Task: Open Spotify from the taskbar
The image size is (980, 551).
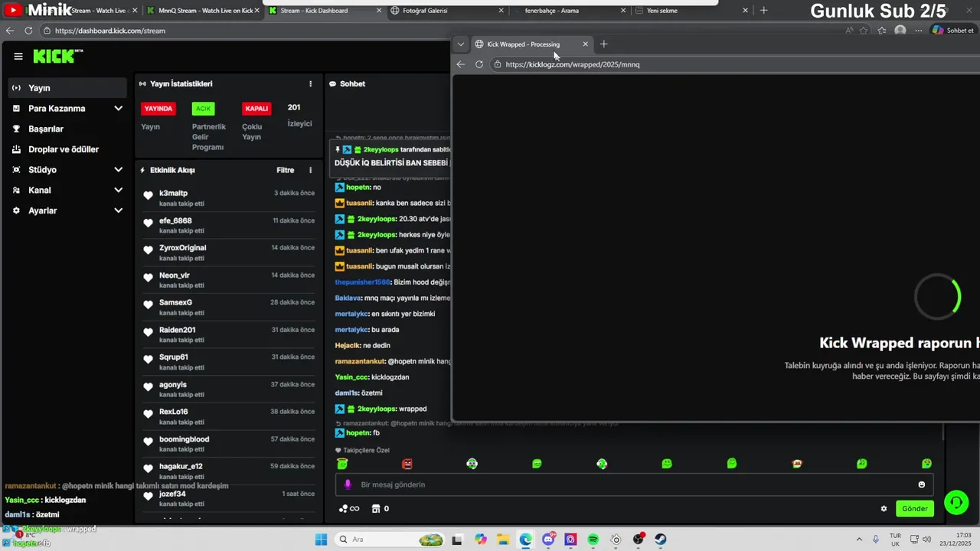Action: click(593, 540)
